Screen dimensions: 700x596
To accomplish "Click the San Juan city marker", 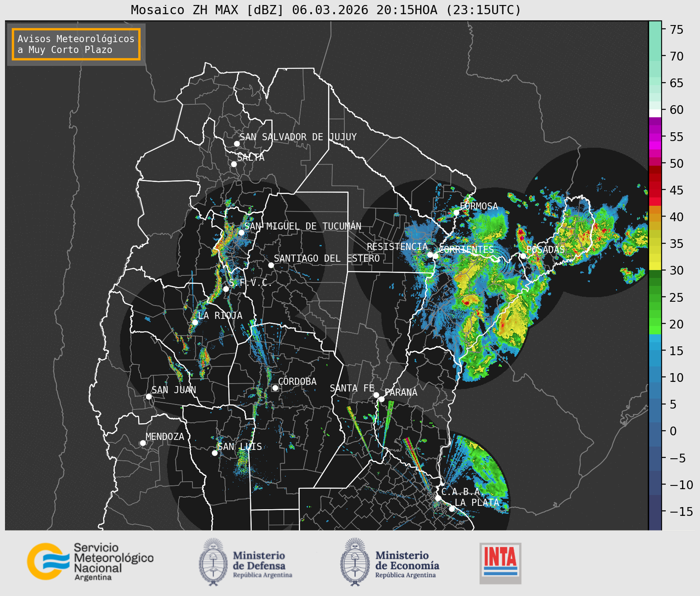I will point(149,396).
